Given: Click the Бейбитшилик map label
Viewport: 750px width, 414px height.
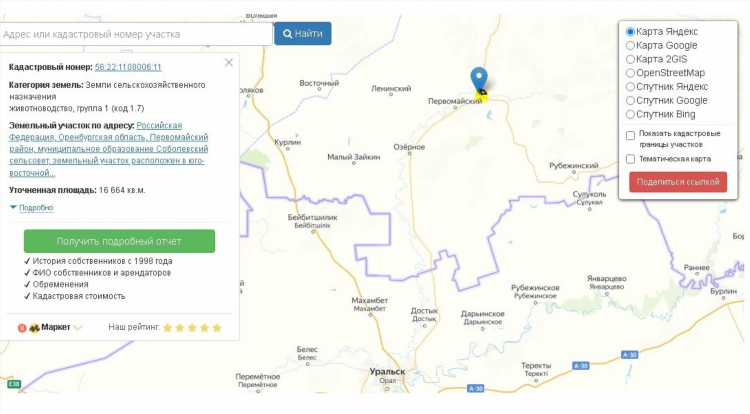Looking at the screenshot, I should pos(312,218).
